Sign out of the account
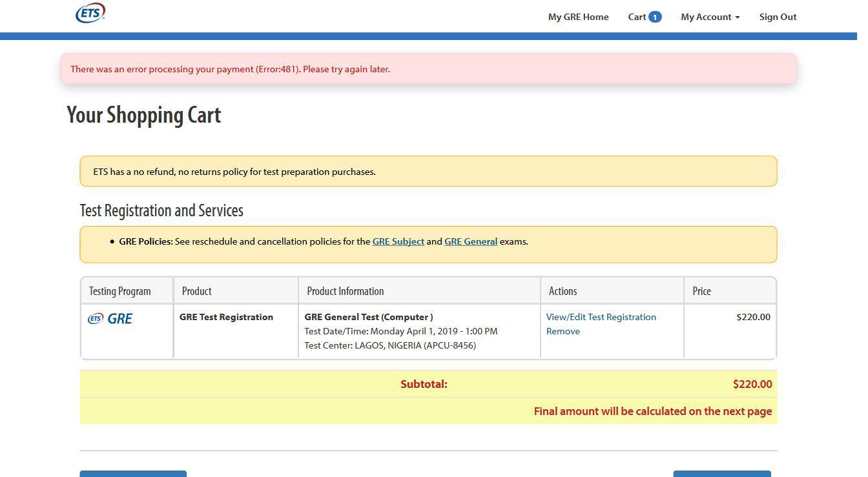This screenshot has height=477, width=868. [778, 17]
